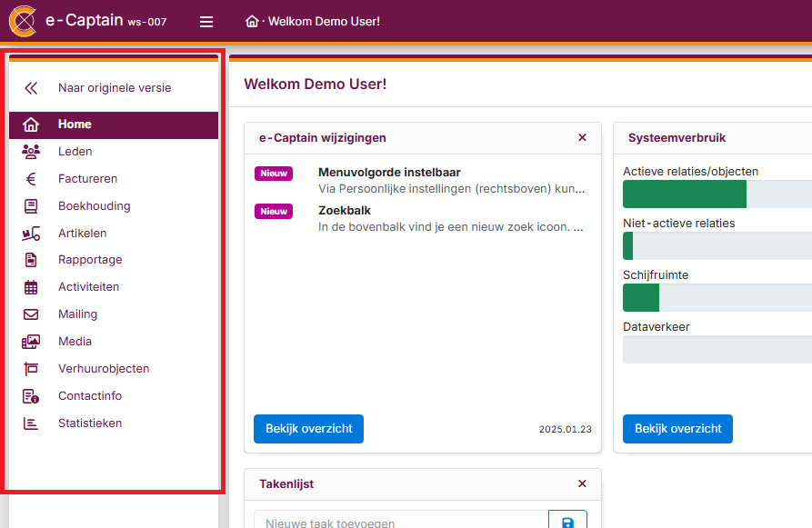Focus the Nieuwe taak toevoegen input field
The width and height of the screenshot is (812, 528).
click(400, 523)
